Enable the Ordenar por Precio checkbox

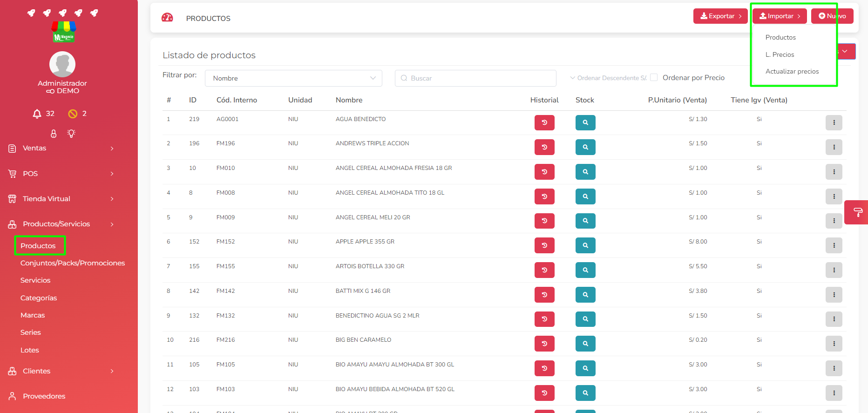point(654,77)
